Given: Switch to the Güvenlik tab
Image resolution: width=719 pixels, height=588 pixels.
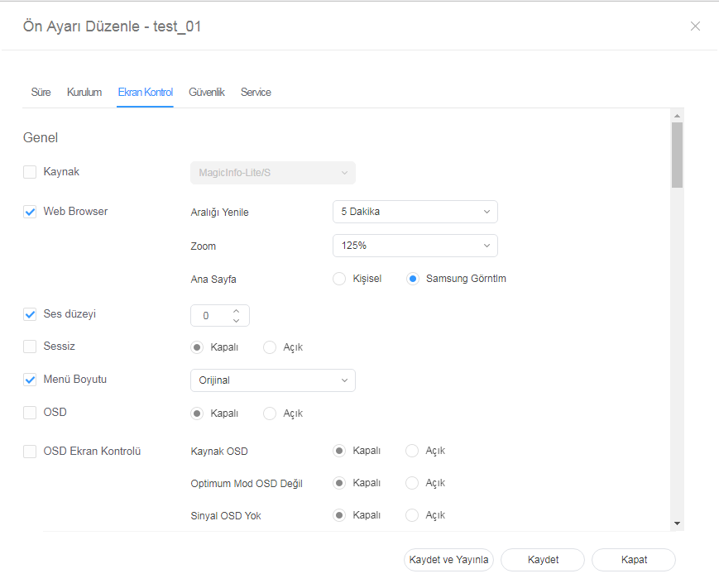Looking at the screenshot, I should click(207, 92).
